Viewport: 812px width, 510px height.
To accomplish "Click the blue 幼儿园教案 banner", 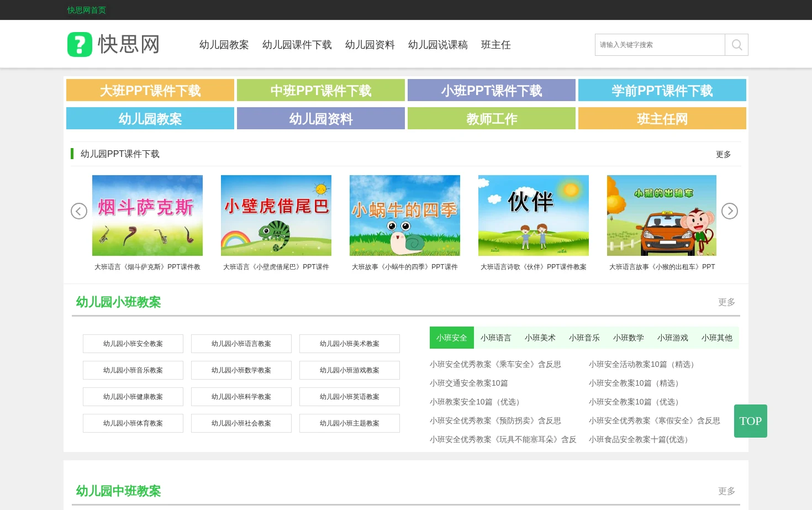I will [150, 118].
